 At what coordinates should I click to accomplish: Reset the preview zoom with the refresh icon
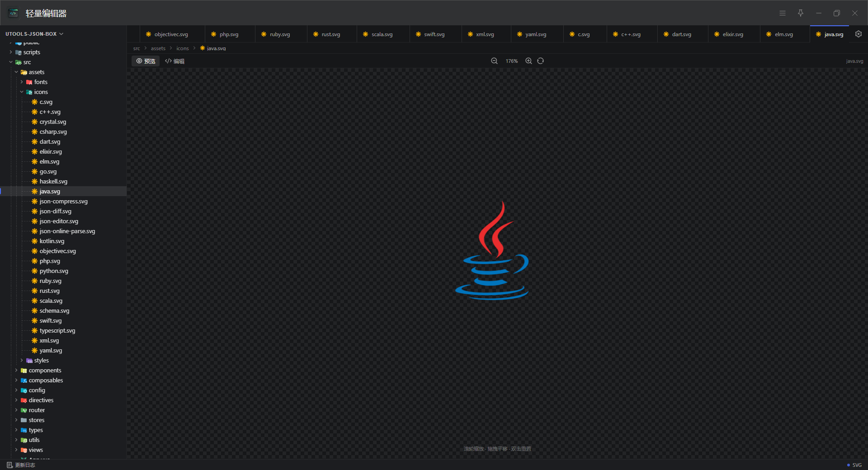[541, 61]
